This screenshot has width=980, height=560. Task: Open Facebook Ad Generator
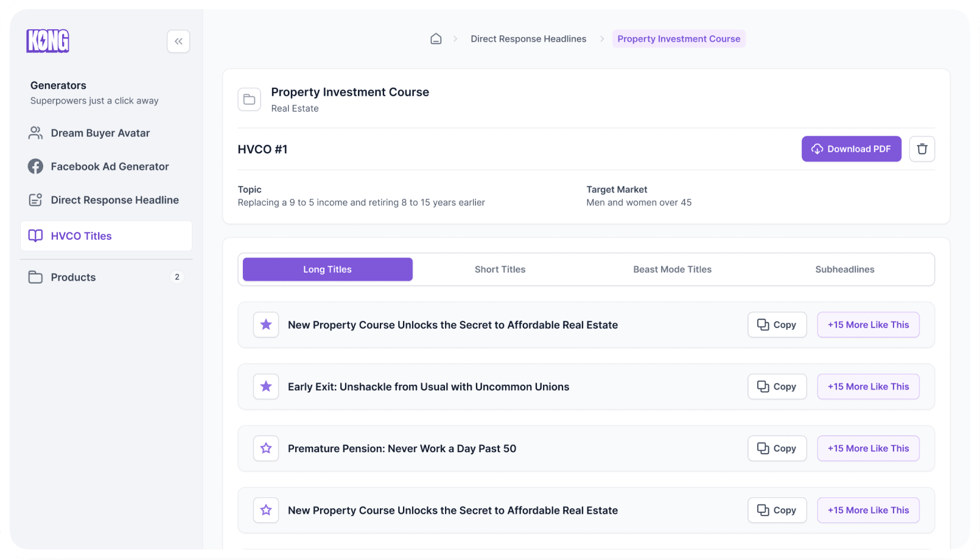point(110,167)
